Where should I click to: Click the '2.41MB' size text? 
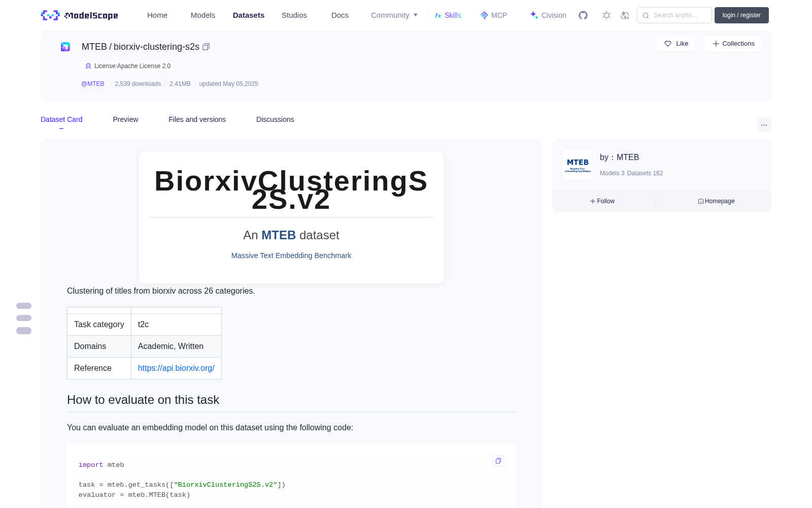click(x=180, y=84)
